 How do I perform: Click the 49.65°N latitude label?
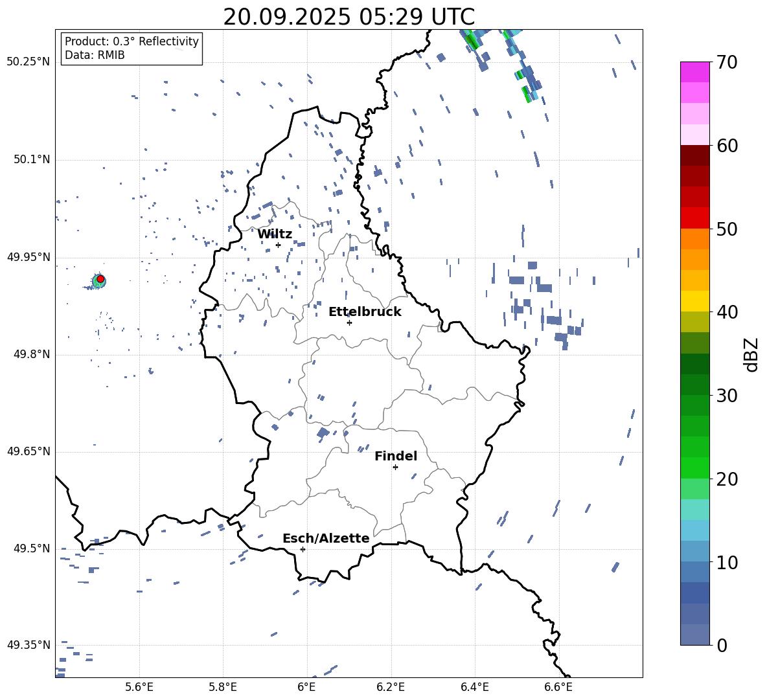[29, 451]
